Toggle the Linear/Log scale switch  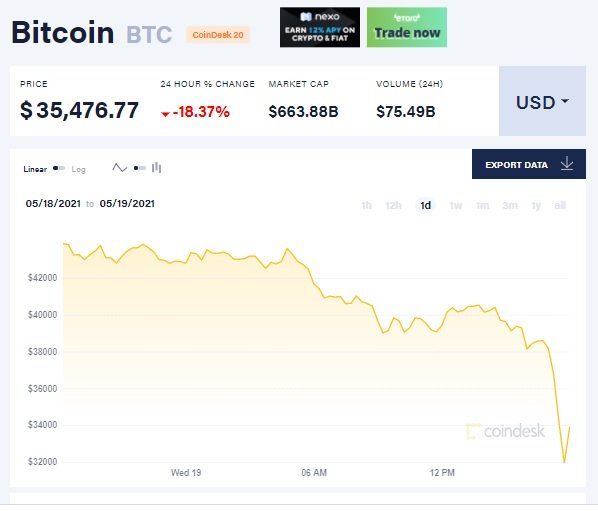tap(59, 168)
